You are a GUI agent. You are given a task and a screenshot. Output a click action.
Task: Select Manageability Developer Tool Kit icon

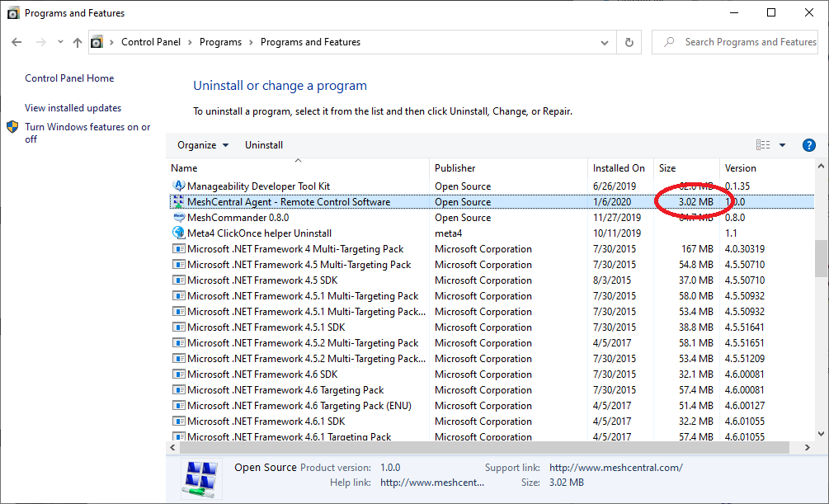179,186
